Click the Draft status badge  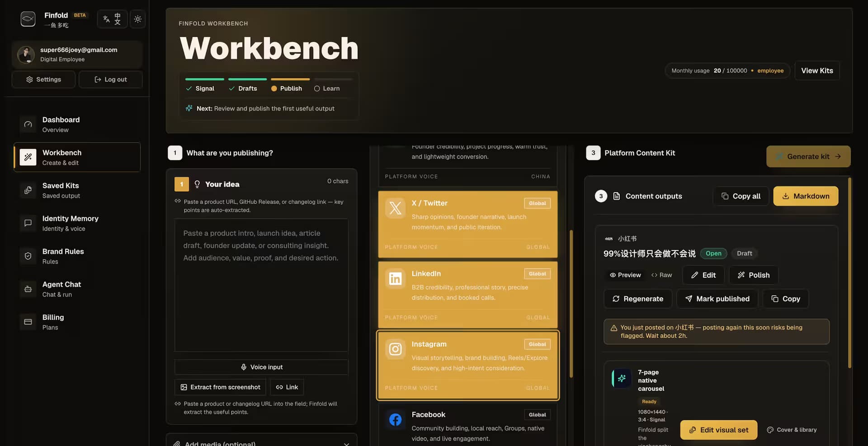[x=744, y=253]
